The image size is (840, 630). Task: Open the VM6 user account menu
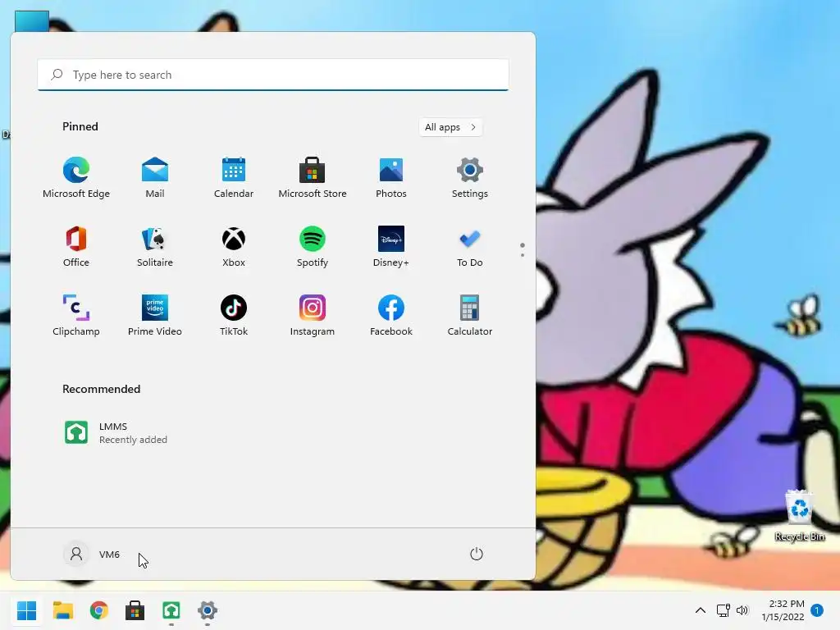pos(92,554)
